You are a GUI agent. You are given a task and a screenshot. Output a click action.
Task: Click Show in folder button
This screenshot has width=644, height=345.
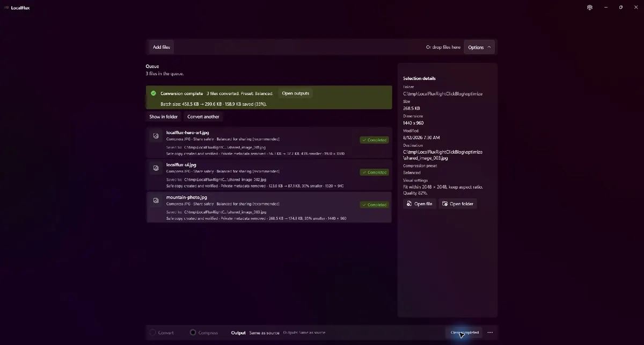pyautogui.click(x=164, y=117)
